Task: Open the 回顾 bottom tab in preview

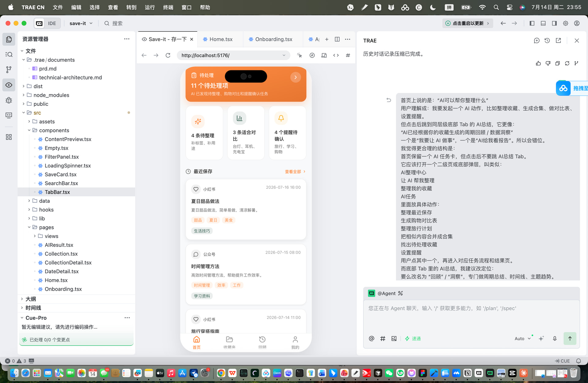Action: (x=262, y=343)
